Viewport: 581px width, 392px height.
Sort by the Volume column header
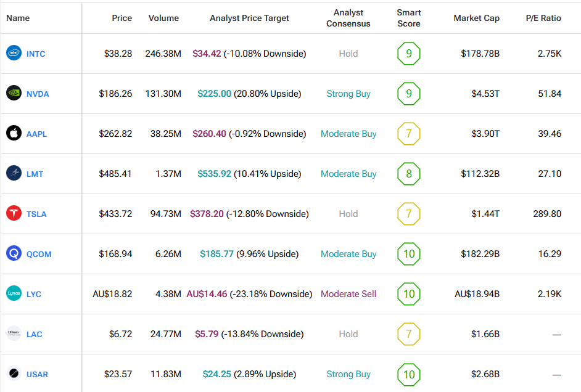[163, 18]
